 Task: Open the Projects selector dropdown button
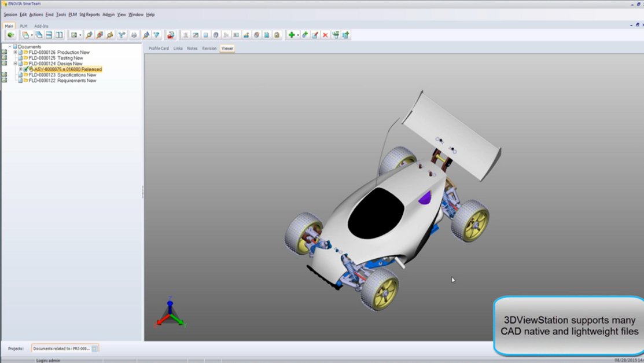click(94, 349)
